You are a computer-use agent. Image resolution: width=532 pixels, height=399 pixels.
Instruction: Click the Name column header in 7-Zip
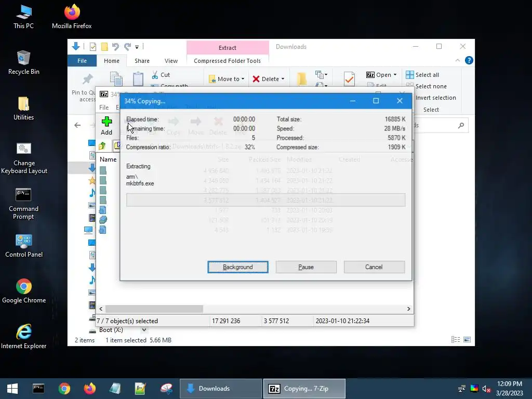[x=108, y=159]
